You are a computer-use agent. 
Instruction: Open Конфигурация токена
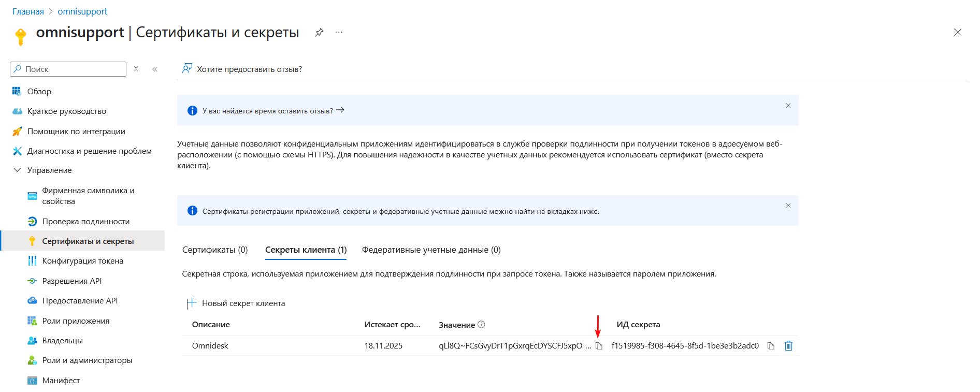pos(83,261)
